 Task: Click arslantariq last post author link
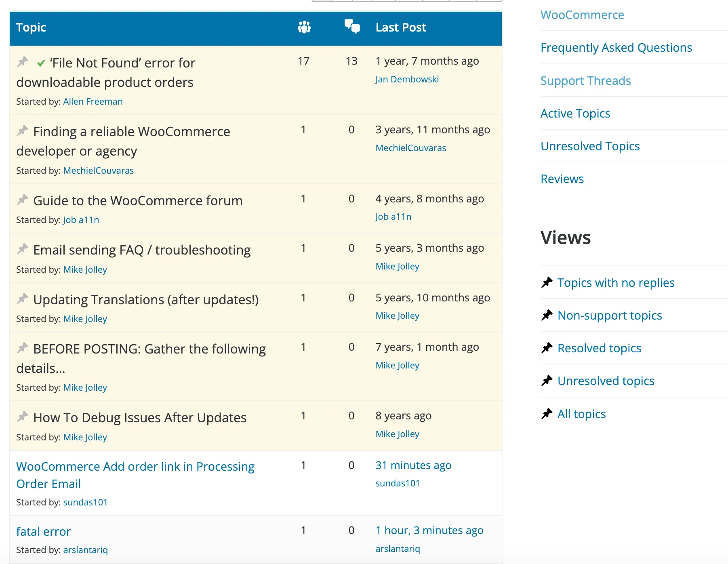pyautogui.click(x=398, y=549)
